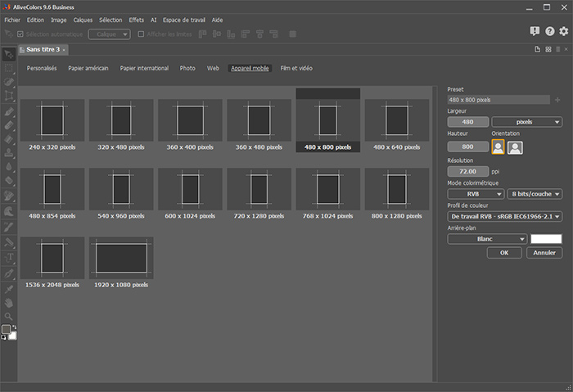The height and width of the screenshot is (392, 573).
Task: Open the 8 bits/couche dropdown
Action: tap(535, 194)
